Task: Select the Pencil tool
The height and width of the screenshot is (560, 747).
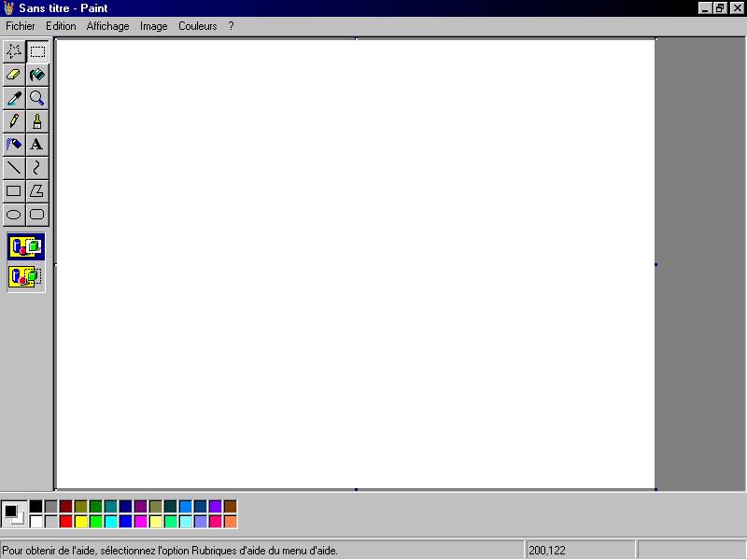Action: coord(14,121)
